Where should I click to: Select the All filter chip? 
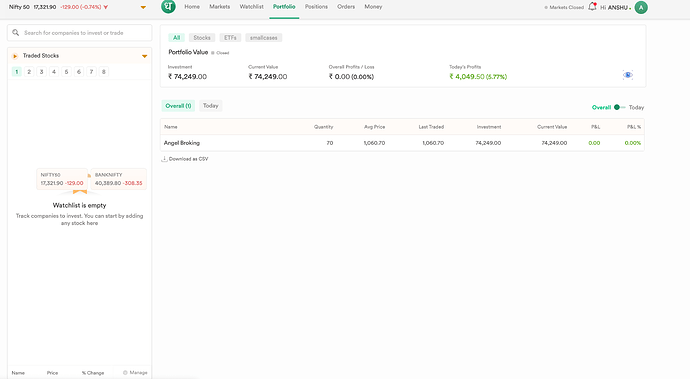tap(176, 38)
